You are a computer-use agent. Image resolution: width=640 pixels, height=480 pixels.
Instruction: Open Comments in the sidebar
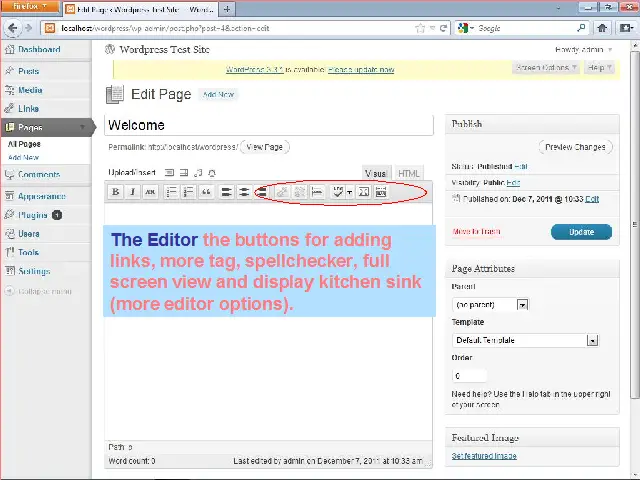pyautogui.click(x=39, y=175)
